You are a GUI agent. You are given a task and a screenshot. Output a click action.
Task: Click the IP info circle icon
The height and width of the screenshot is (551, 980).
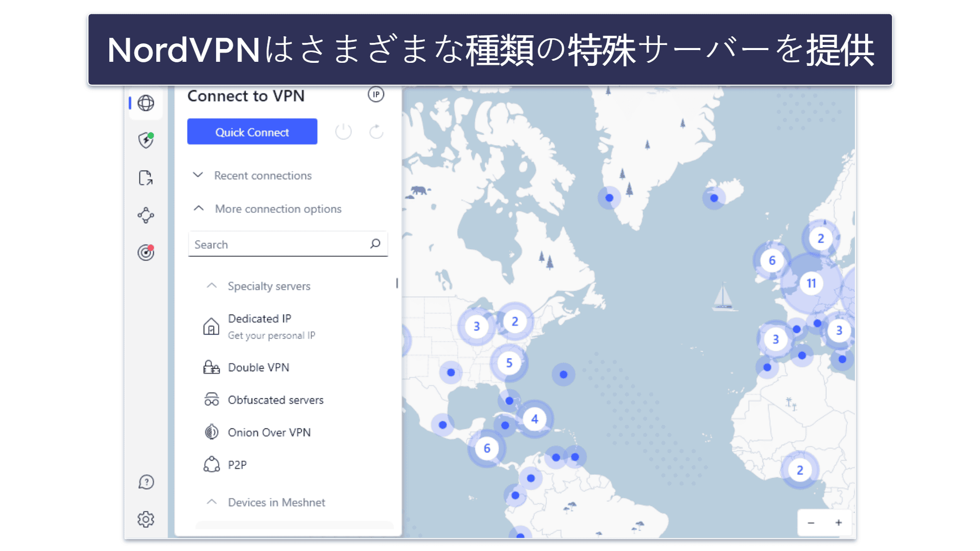(376, 94)
